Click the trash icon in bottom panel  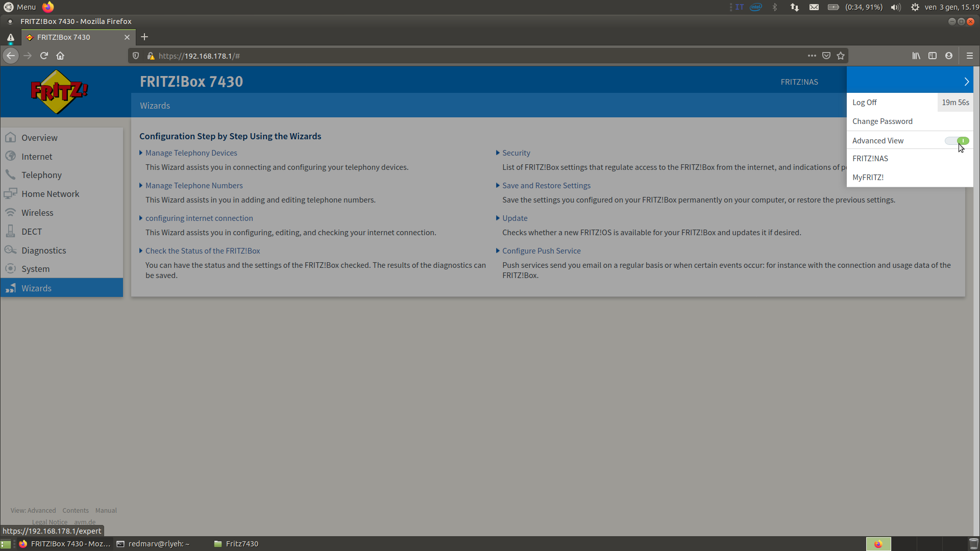pyautogui.click(x=974, y=544)
